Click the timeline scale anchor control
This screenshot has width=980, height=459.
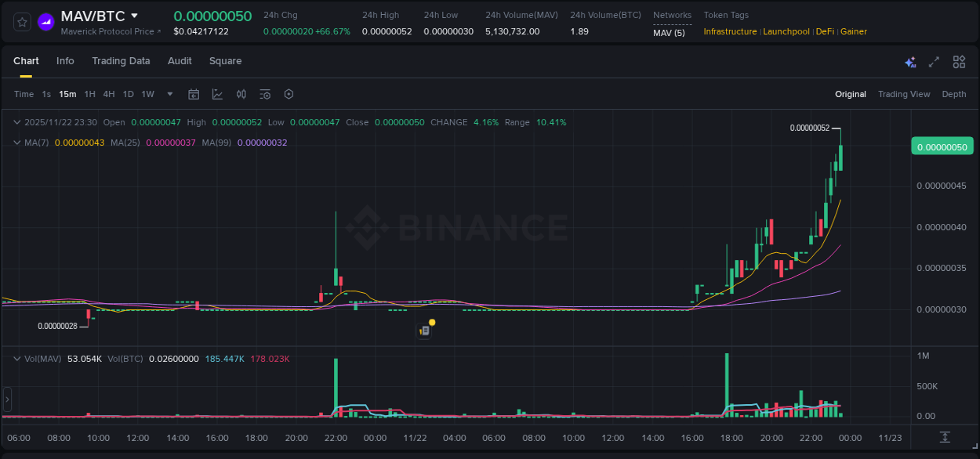click(x=943, y=438)
